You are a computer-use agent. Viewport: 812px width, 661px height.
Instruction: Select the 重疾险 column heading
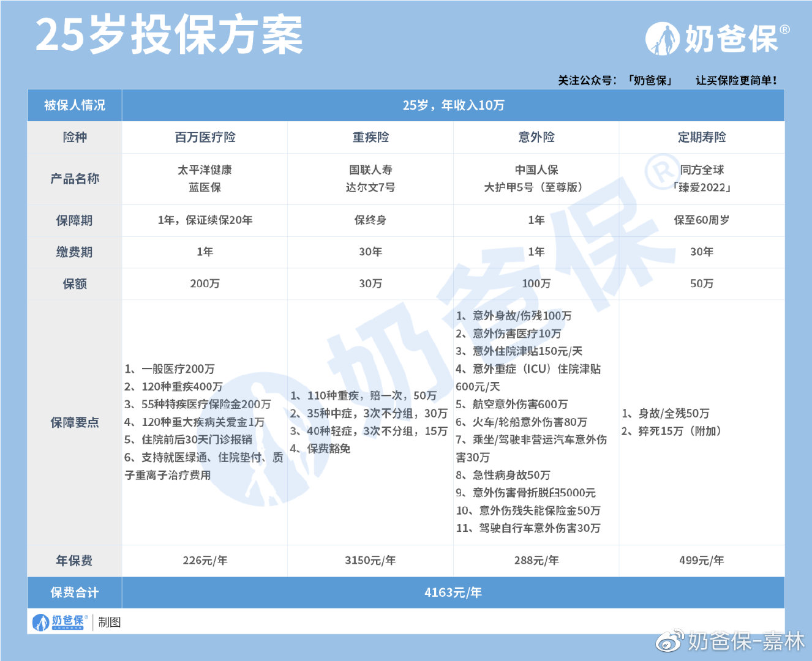(370, 137)
